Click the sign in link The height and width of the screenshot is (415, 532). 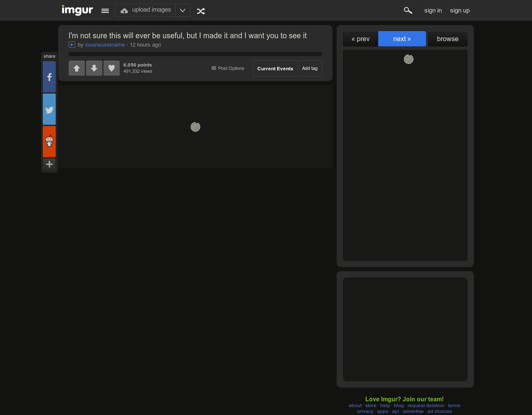click(x=433, y=10)
